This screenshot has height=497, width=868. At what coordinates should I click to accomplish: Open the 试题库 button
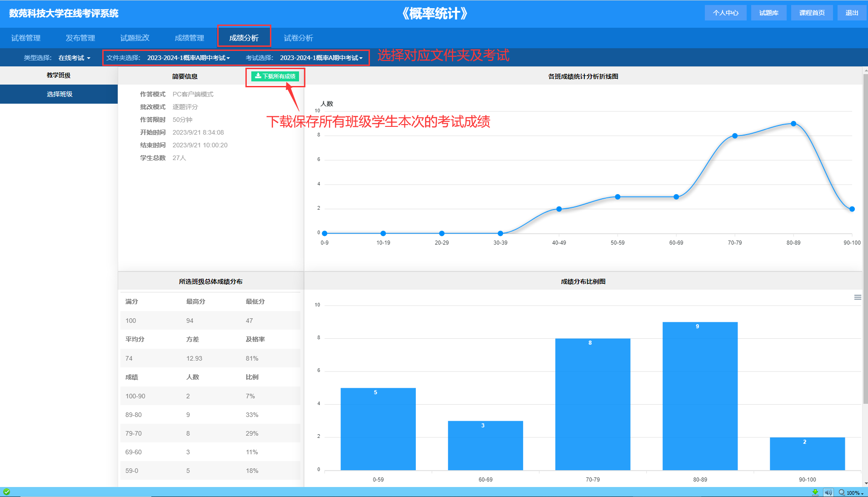point(769,13)
